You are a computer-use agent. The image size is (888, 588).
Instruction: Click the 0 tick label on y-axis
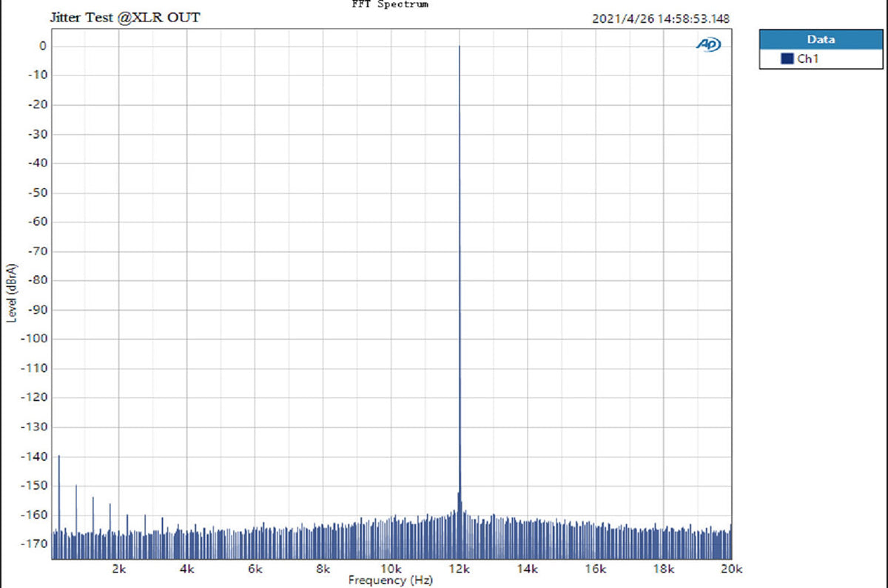[x=44, y=47]
